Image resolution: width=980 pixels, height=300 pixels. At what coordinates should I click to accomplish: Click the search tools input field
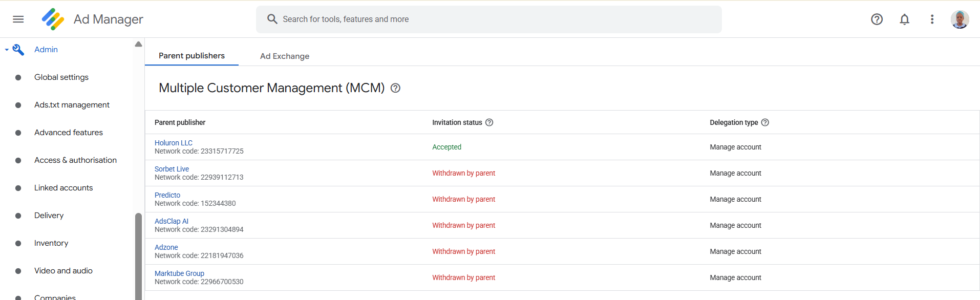point(488,19)
